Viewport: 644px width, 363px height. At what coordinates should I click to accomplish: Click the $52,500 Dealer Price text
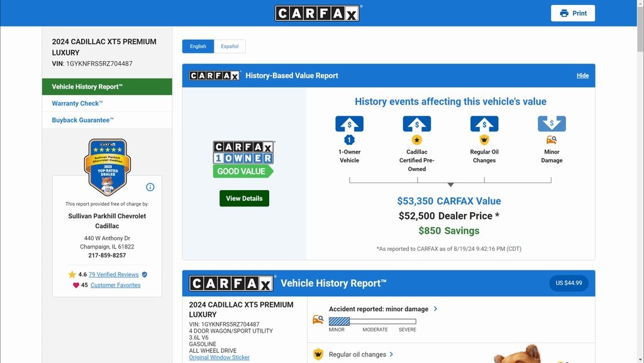click(x=449, y=216)
